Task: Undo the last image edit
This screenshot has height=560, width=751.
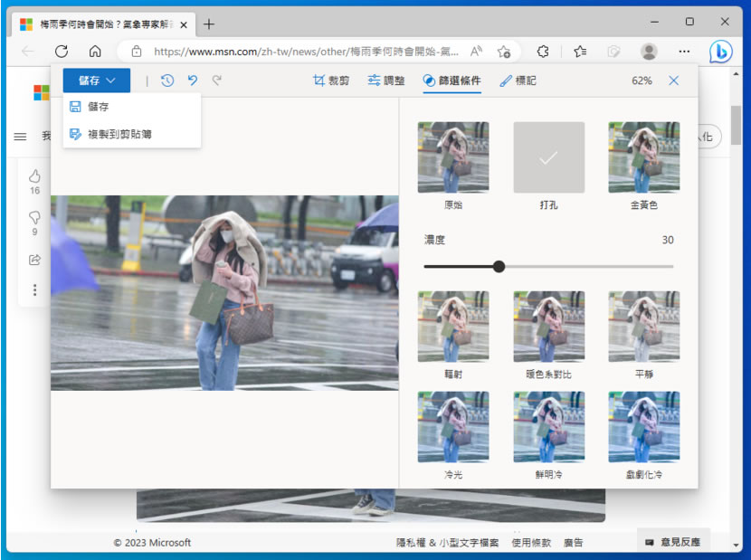Action: click(x=192, y=81)
